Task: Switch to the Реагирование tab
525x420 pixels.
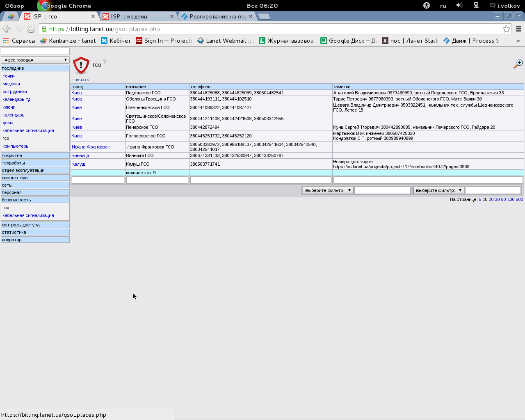Action: 217,16
